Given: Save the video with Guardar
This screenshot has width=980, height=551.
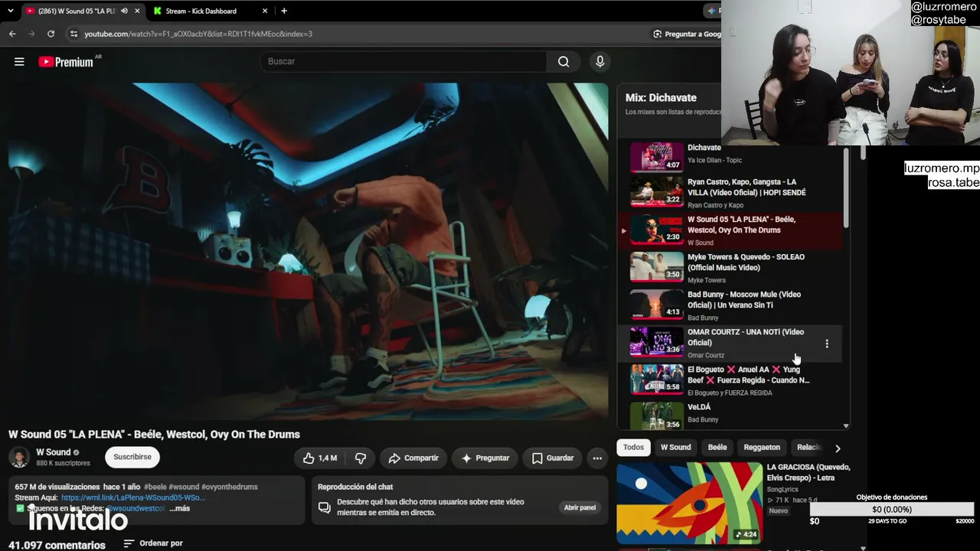Looking at the screenshot, I should (x=553, y=458).
